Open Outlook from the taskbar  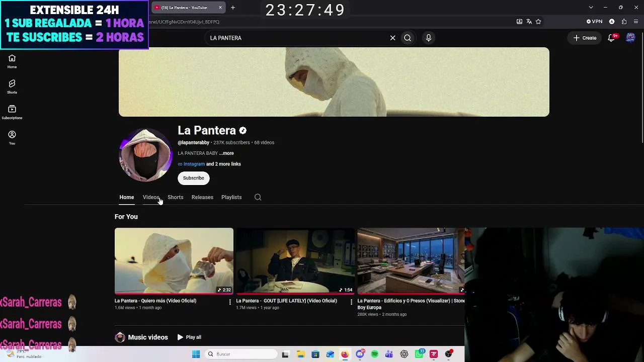click(330, 354)
